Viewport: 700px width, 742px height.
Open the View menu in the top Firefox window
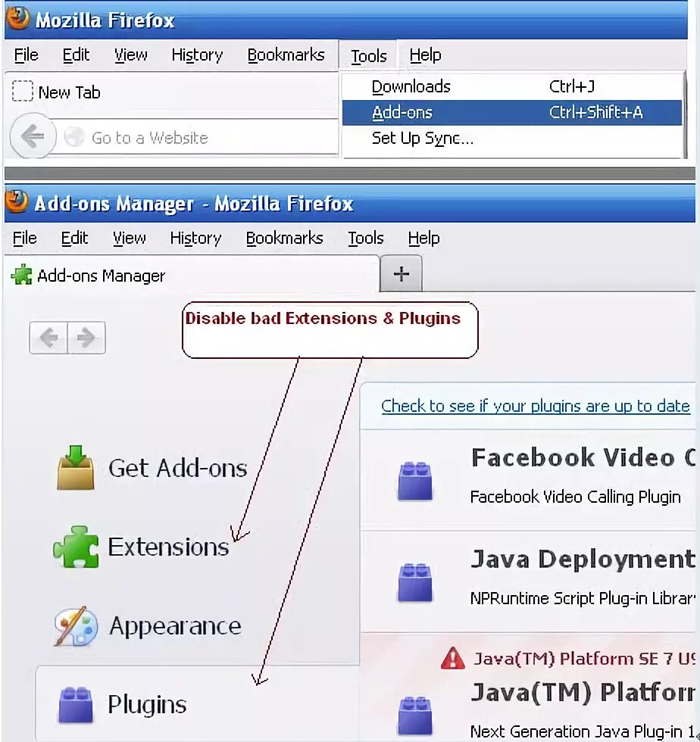(x=131, y=55)
